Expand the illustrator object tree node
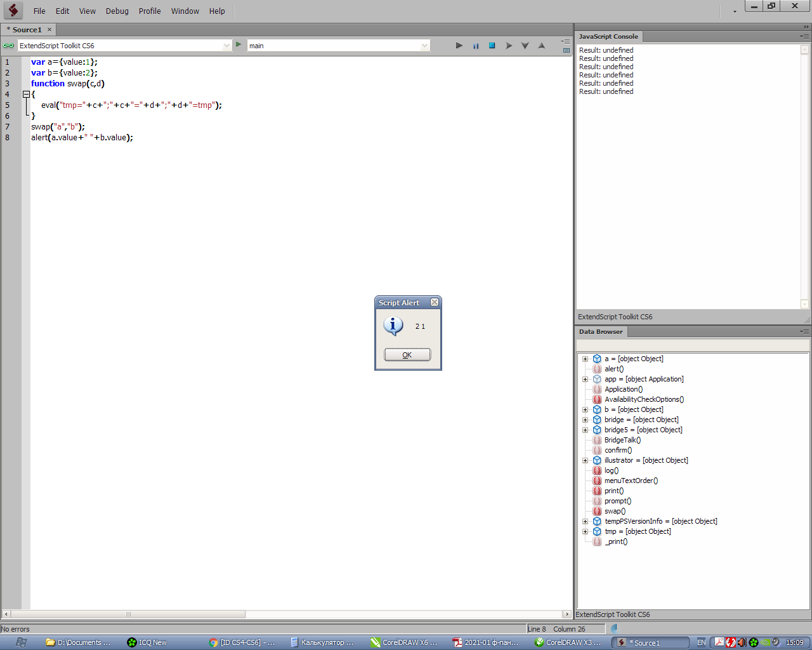This screenshot has width=812, height=650. point(585,460)
